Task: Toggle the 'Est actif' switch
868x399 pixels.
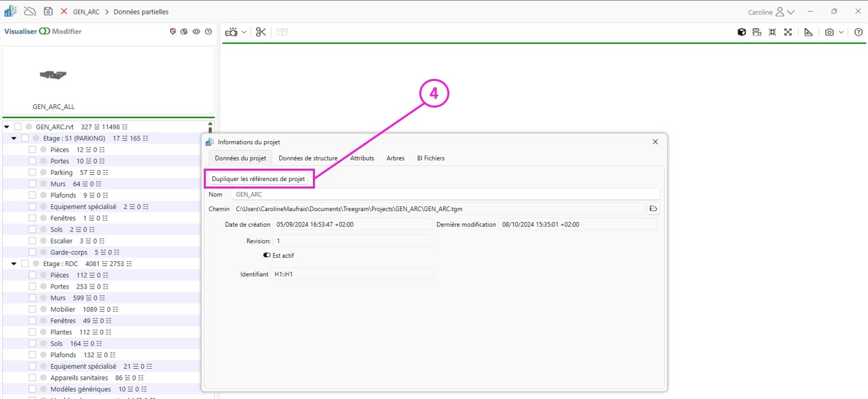Action: pos(267,255)
